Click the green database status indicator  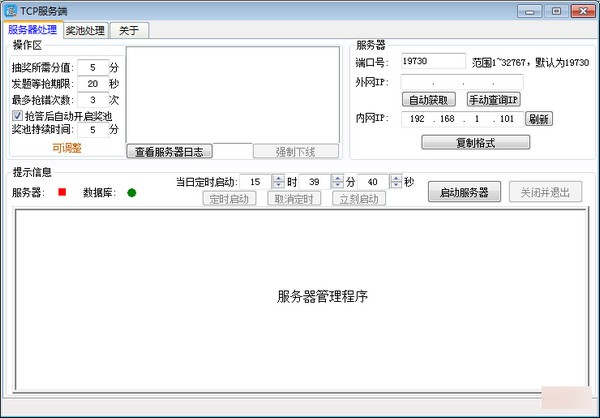132,193
